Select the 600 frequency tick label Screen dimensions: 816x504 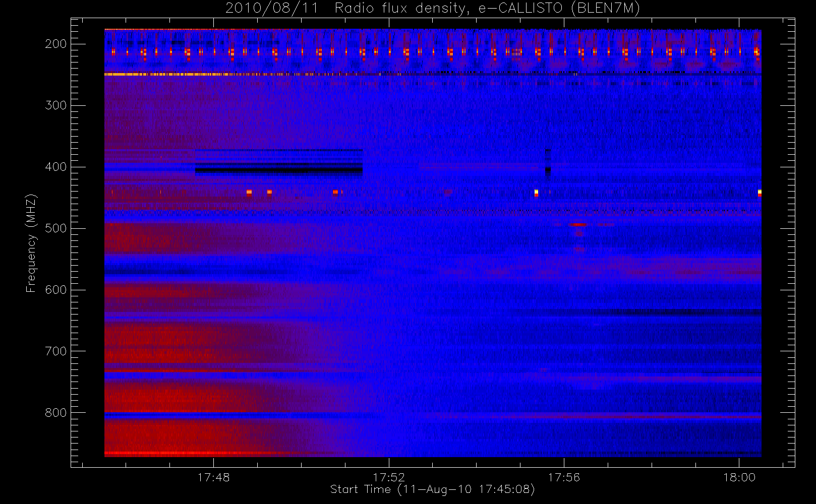(x=56, y=290)
